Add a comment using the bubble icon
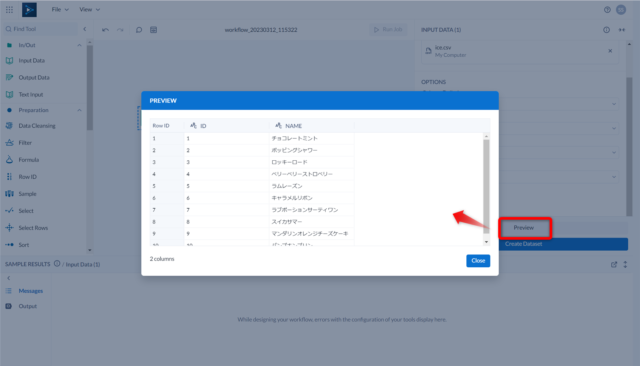 [139, 30]
